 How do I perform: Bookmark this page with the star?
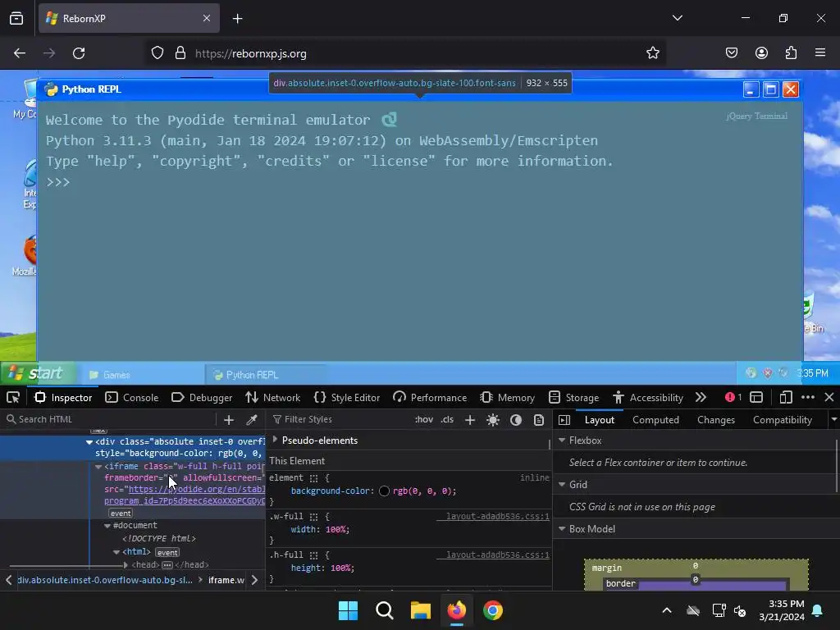(x=652, y=53)
